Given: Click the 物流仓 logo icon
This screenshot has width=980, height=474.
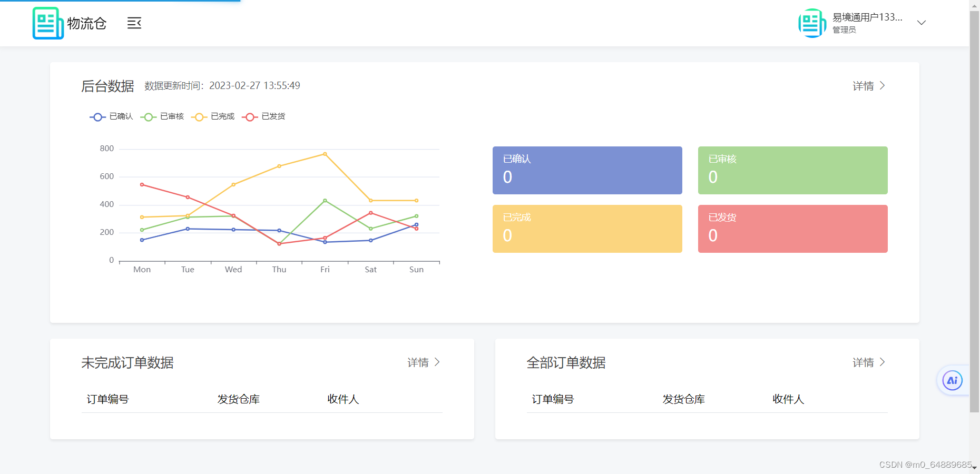Looking at the screenshot, I should pyautogui.click(x=48, y=23).
